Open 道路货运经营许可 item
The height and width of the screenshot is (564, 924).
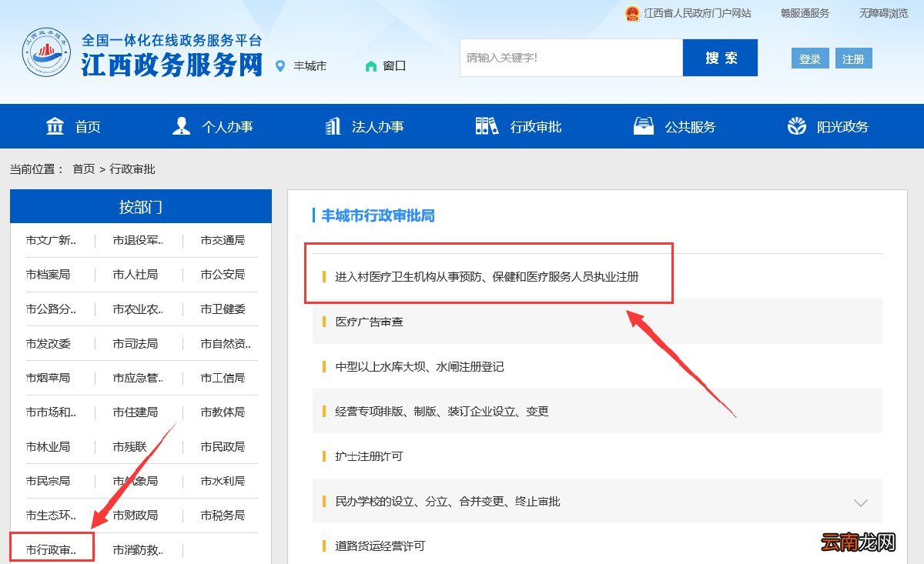click(380, 546)
